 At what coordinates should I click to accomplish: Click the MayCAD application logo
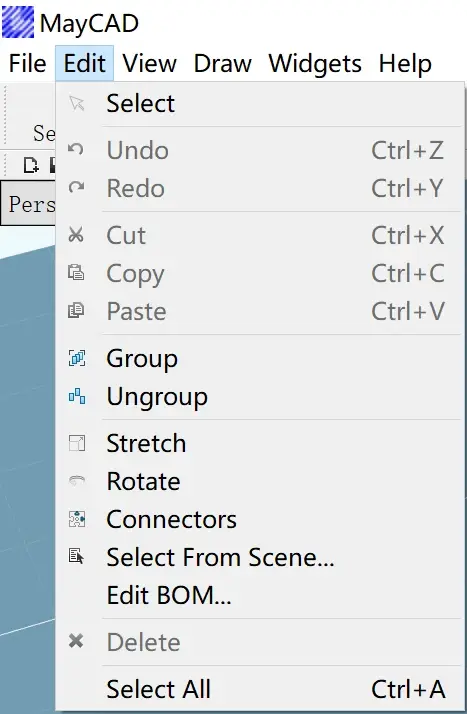click(18, 22)
